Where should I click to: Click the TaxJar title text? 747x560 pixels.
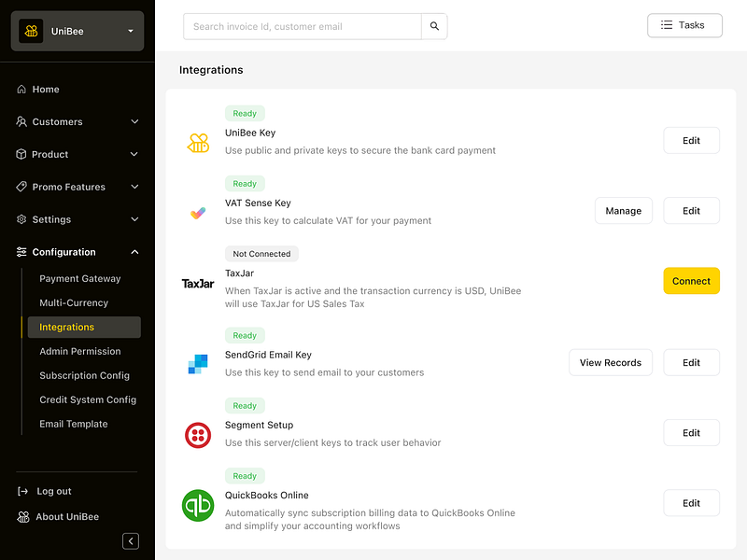tap(239, 273)
